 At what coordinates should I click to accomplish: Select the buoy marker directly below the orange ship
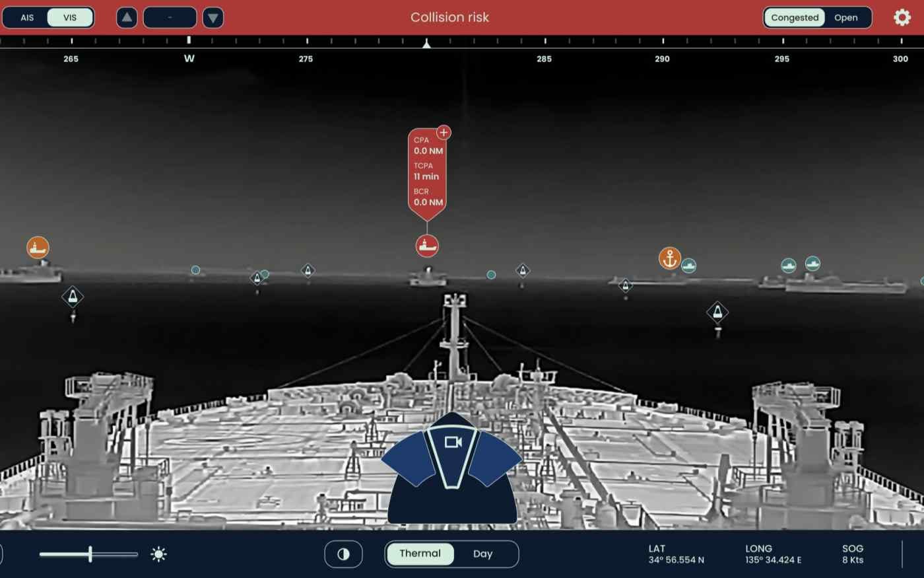click(x=73, y=297)
